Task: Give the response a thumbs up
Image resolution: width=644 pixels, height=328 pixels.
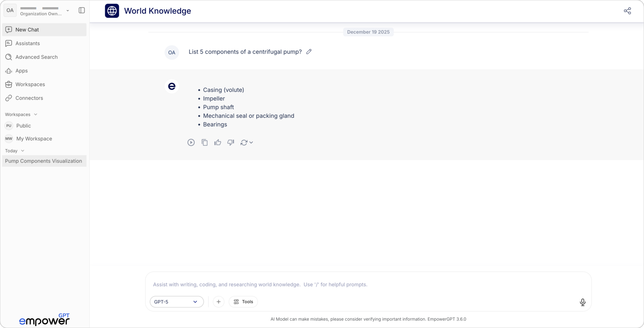Action: point(218,142)
